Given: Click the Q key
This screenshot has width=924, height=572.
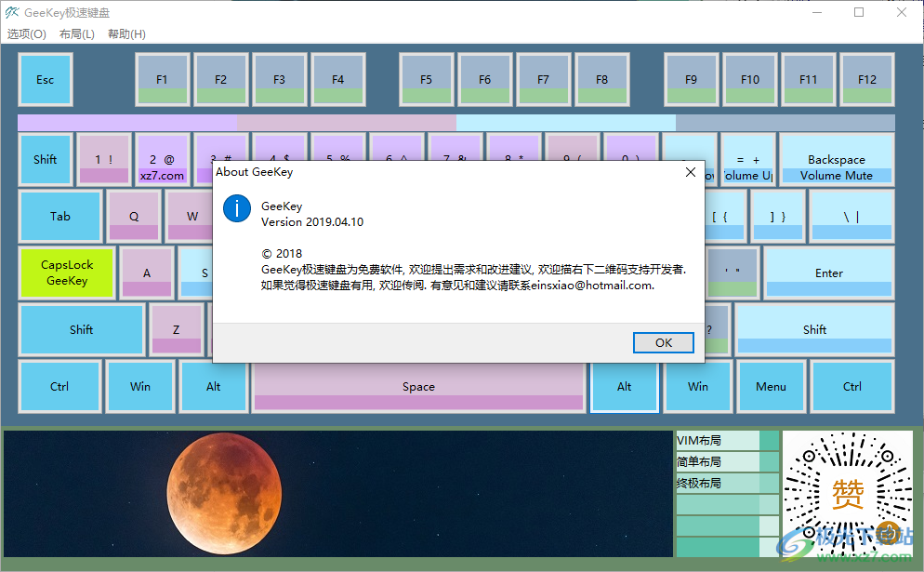Looking at the screenshot, I should 134,217.
